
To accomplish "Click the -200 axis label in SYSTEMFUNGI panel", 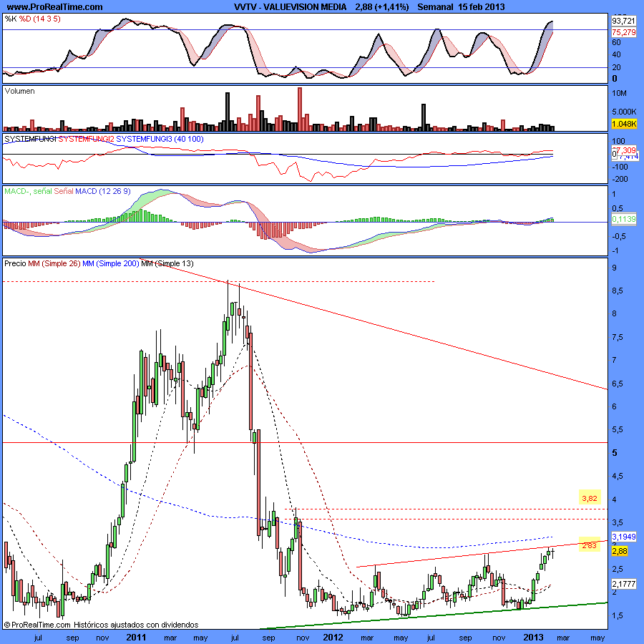I will click(x=620, y=179).
